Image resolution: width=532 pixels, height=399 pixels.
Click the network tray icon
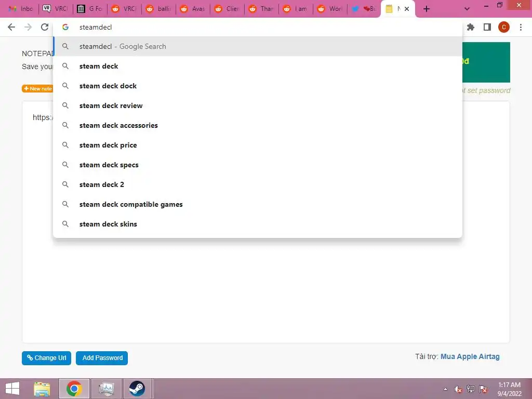(x=471, y=389)
